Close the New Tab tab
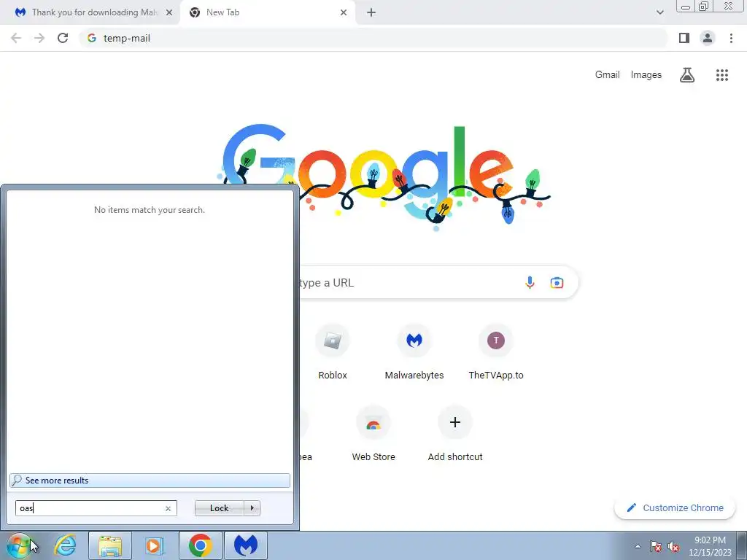 [344, 12]
